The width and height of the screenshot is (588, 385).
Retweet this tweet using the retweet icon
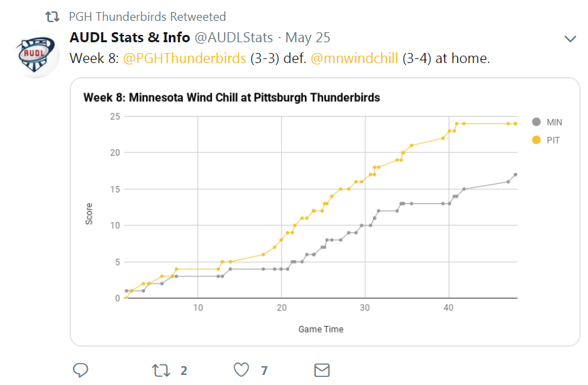pyautogui.click(x=161, y=370)
